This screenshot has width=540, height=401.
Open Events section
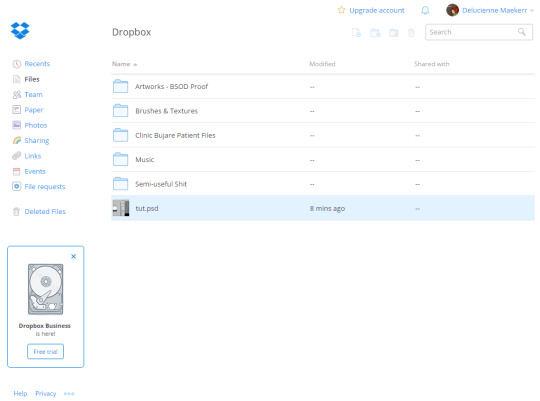click(35, 171)
